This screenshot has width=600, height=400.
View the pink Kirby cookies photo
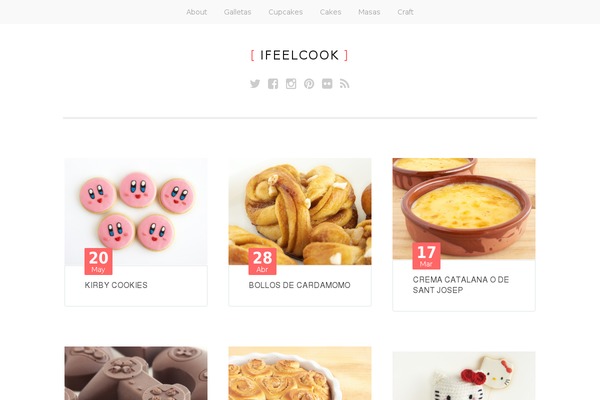(x=136, y=212)
